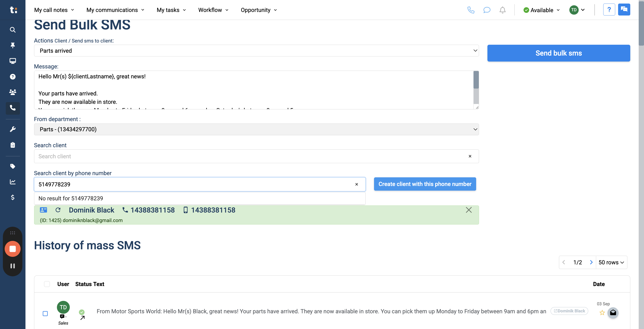
Task: Open the search sidebar icon
Action: pos(12,30)
